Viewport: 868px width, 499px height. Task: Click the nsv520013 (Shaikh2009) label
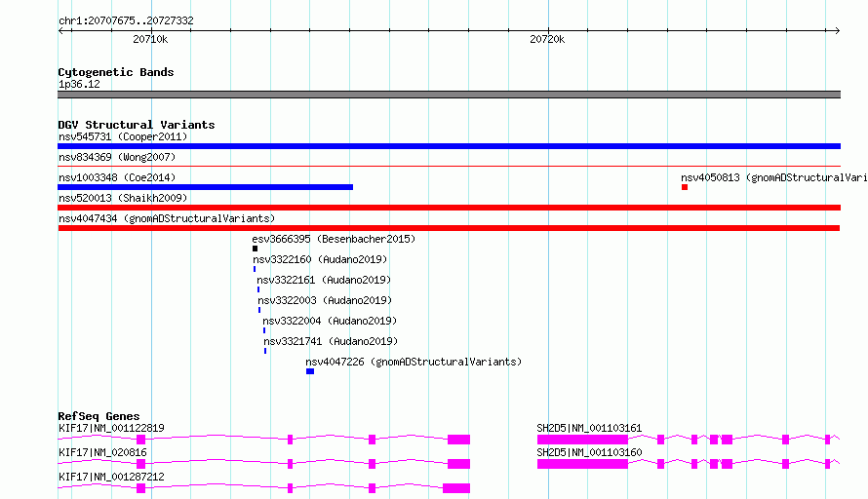(123, 198)
